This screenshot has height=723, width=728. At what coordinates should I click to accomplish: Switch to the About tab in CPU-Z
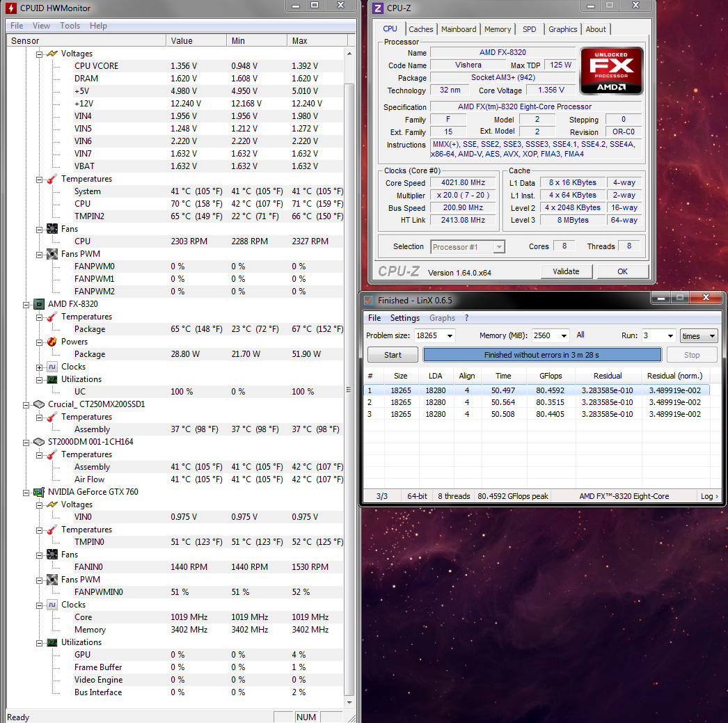596,29
